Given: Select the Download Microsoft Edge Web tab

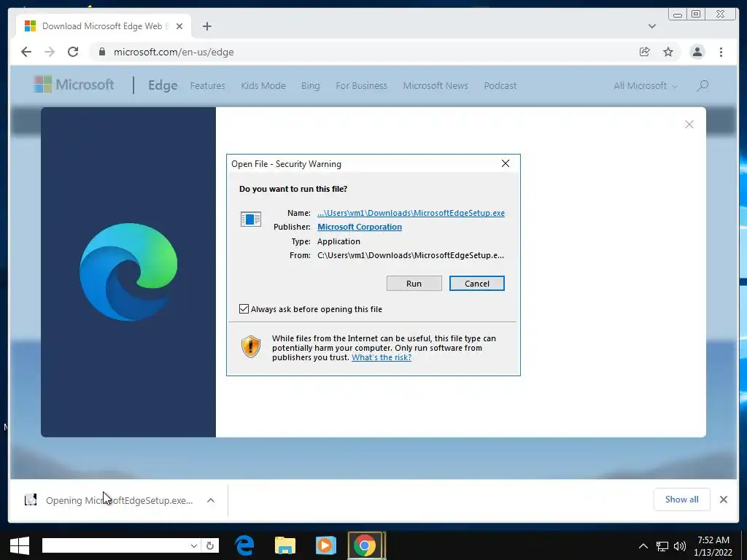Looking at the screenshot, I should point(104,26).
